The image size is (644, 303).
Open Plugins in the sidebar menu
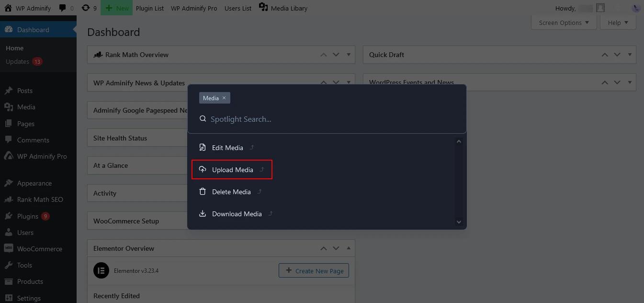[x=28, y=216]
